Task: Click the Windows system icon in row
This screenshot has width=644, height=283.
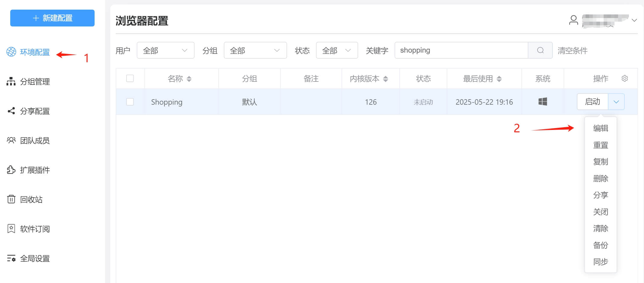Action: [542, 102]
